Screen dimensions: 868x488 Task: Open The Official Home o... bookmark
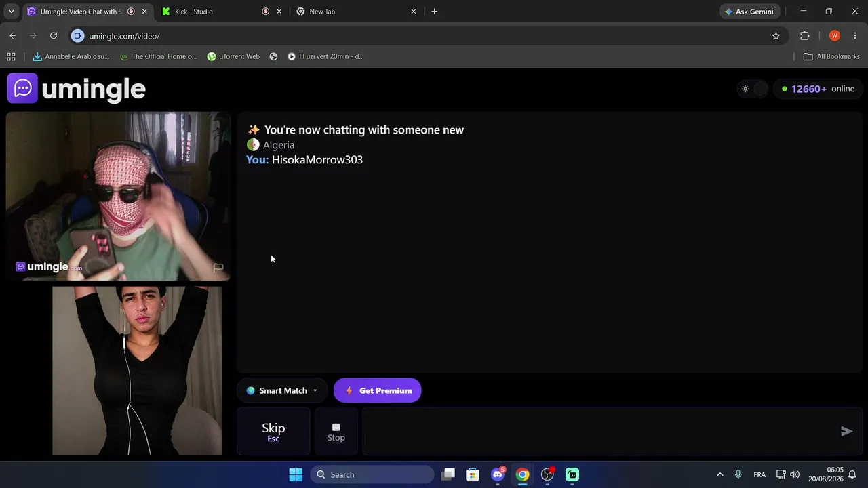coord(158,56)
